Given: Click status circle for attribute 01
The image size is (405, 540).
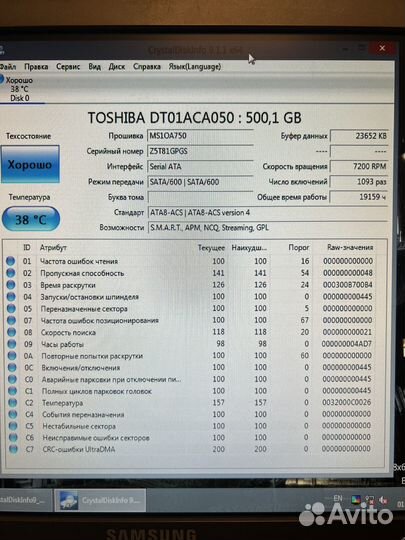Looking at the screenshot, I should coord(11,261).
